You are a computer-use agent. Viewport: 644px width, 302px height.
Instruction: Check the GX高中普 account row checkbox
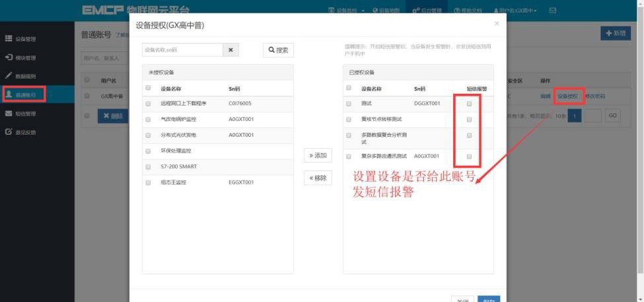click(x=87, y=96)
